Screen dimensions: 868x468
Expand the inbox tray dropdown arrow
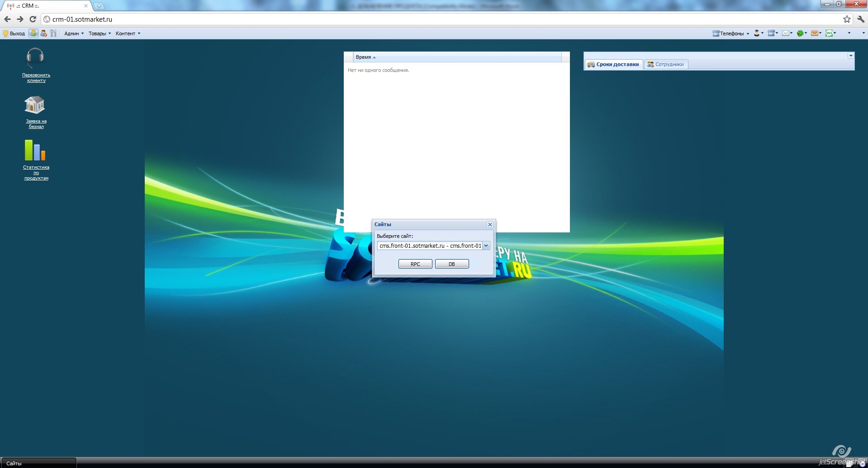820,33
